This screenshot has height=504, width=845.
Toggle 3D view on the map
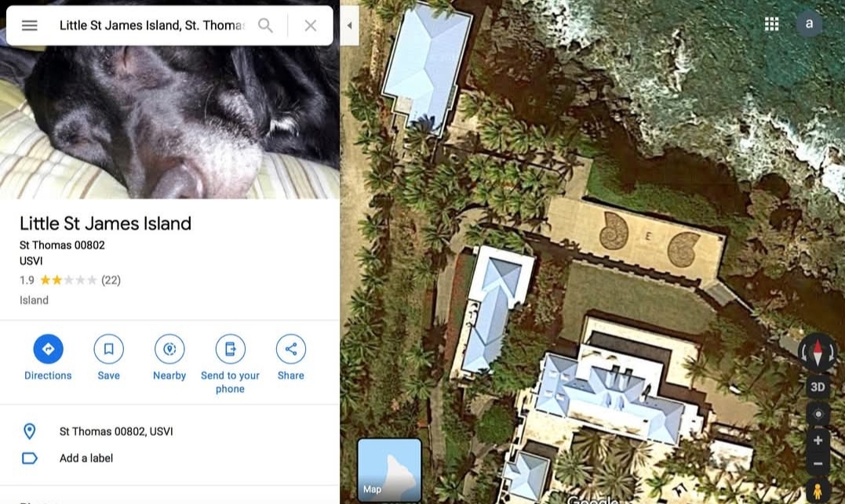[x=818, y=386]
